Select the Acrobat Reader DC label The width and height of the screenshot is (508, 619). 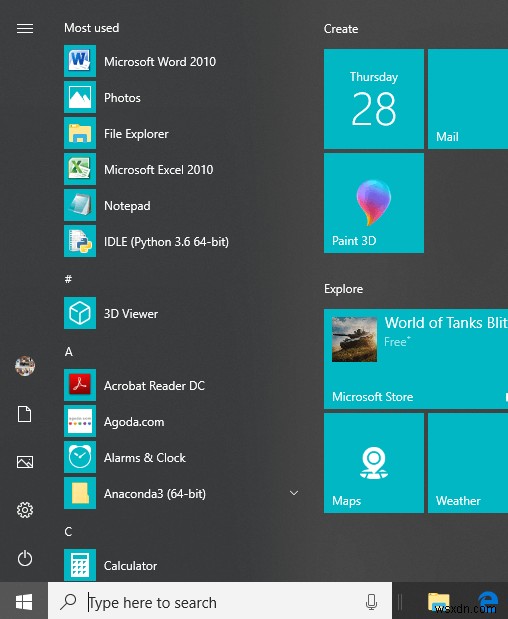[154, 386]
